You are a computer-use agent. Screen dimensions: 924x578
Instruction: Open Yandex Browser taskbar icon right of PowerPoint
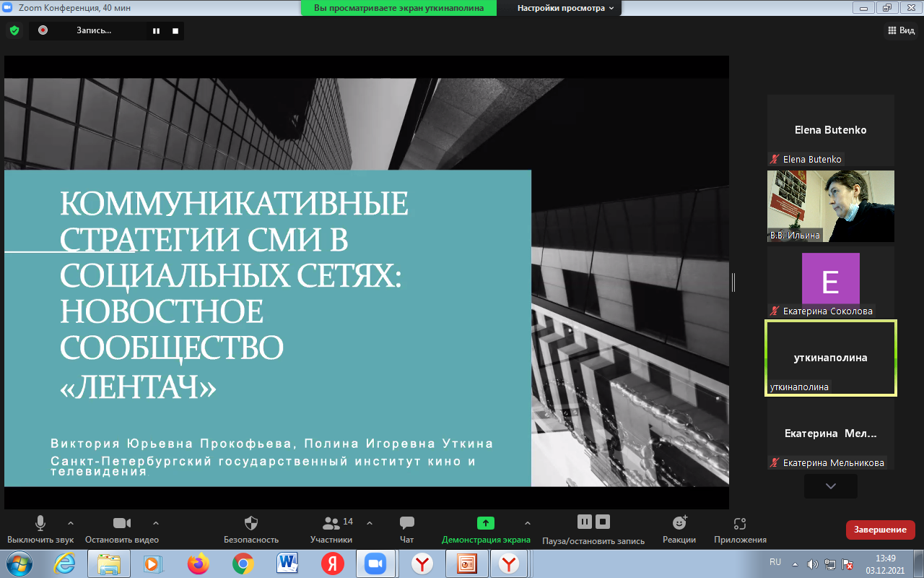510,564
